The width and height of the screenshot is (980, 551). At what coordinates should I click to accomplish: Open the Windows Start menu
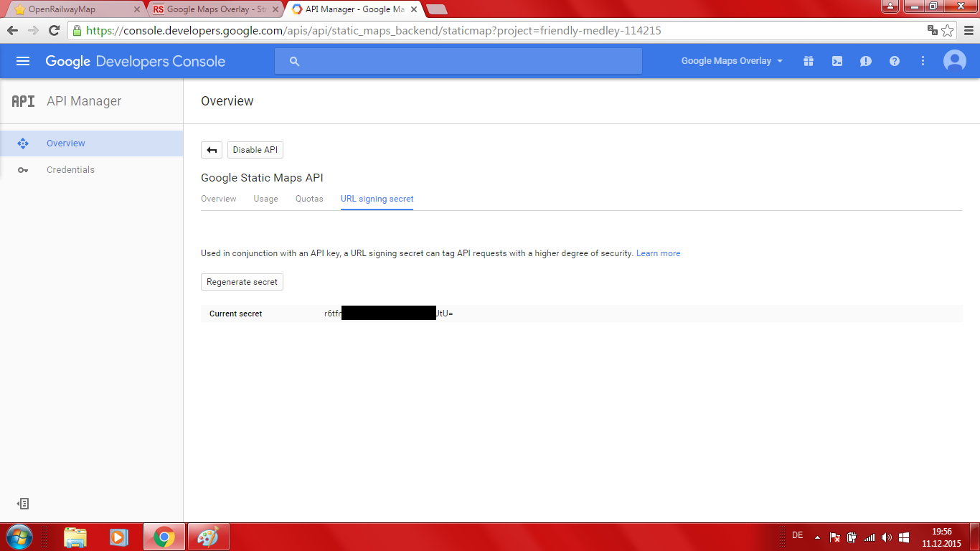pyautogui.click(x=19, y=537)
